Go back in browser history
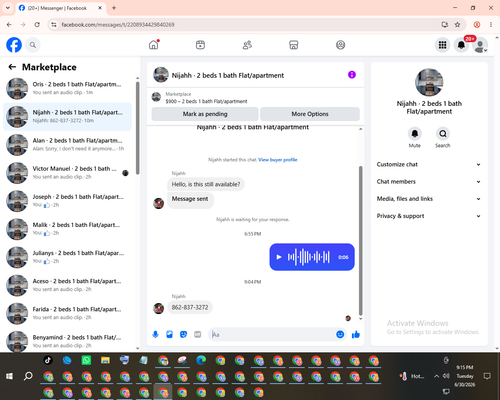This screenshot has height=400, width=500. click(9, 24)
